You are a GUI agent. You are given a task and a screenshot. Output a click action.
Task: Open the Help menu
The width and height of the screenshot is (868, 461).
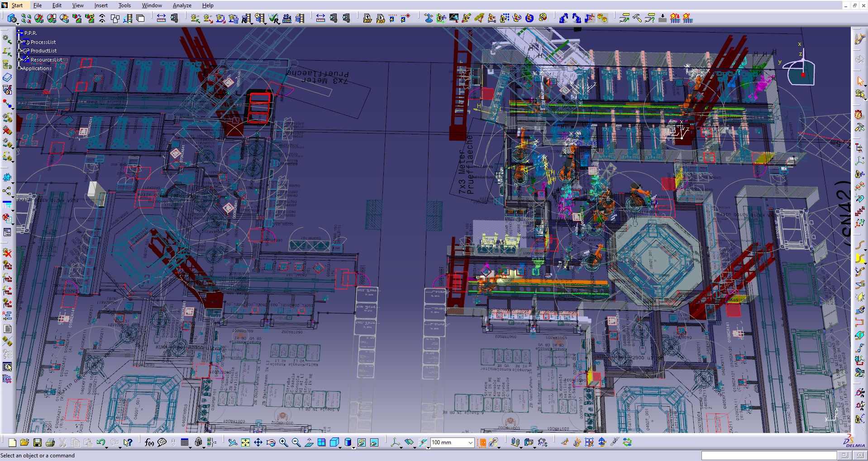point(208,5)
